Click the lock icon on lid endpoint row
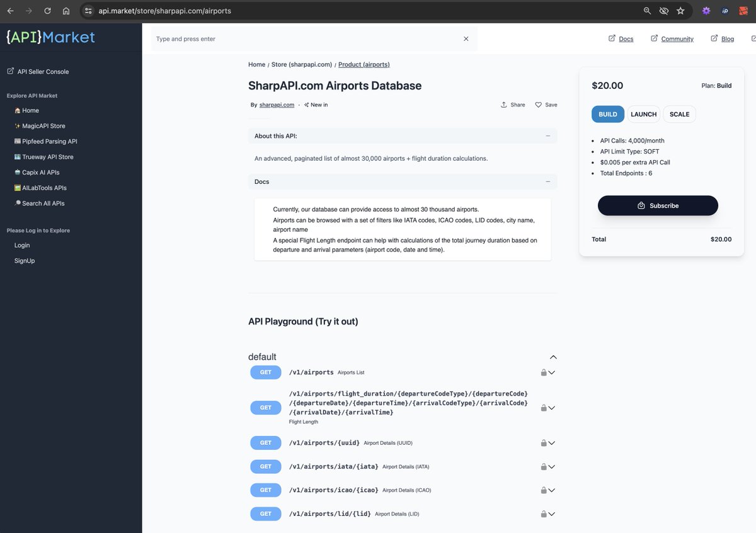Image resolution: width=756 pixels, height=533 pixels. [544, 514]
